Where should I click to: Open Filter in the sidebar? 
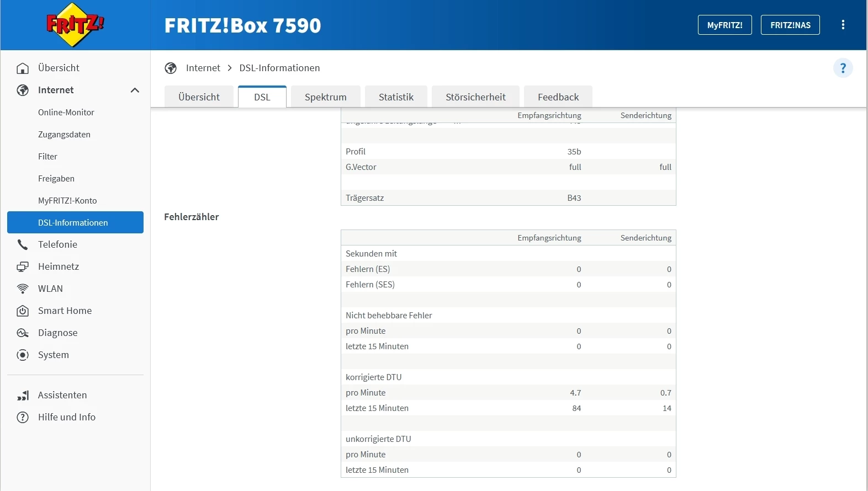click(75, 156)
